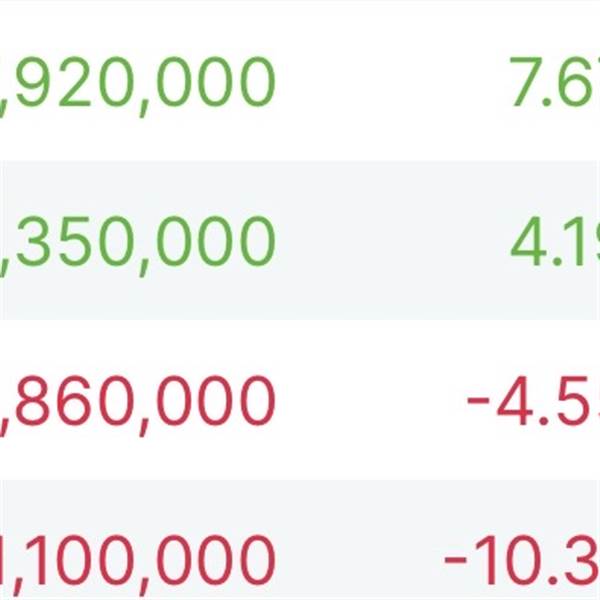Open the second green row showing 4.19

(300, 241)
